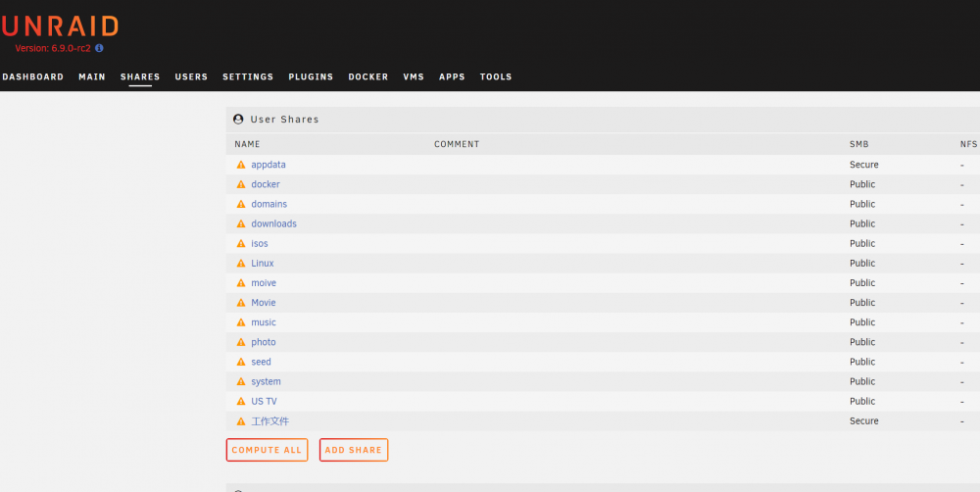Click the warning icon beside domains
Image resolution: width=980 pixels, height=492 pixels.
click(x=241, y=205)
